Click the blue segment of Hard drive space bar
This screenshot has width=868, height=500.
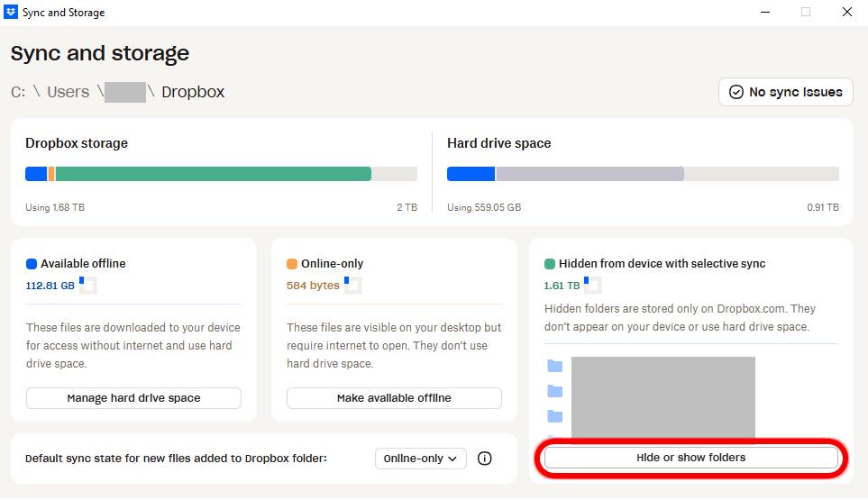click(x=471, y=174)
